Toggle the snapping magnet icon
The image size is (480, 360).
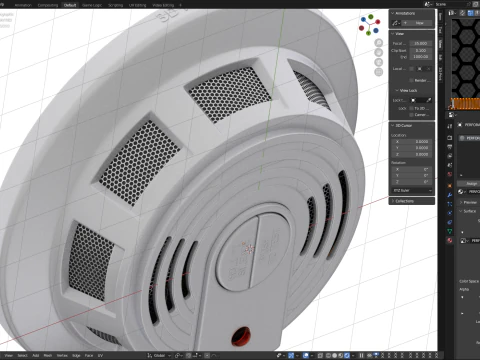point(188,355)
